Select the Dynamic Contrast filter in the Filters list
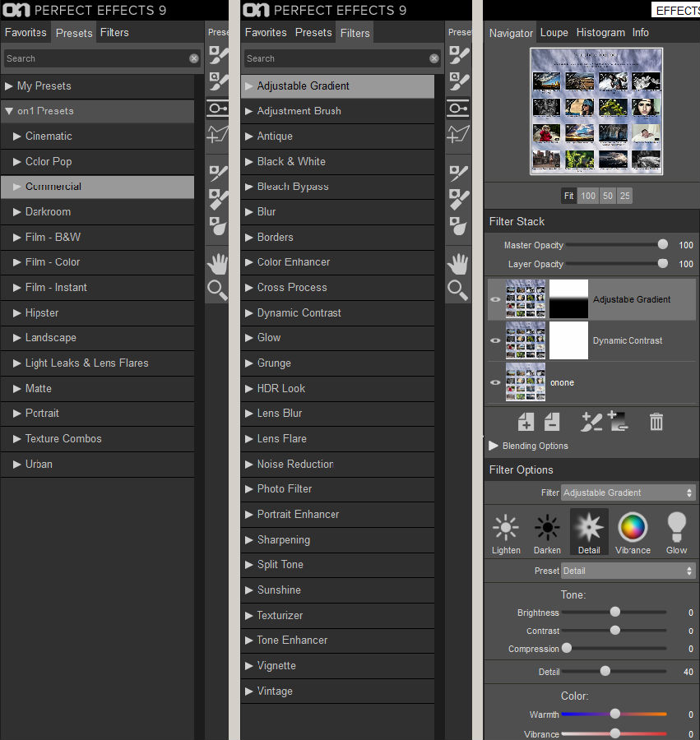This screenshot has height=740, width=700. tap(337, 313)
